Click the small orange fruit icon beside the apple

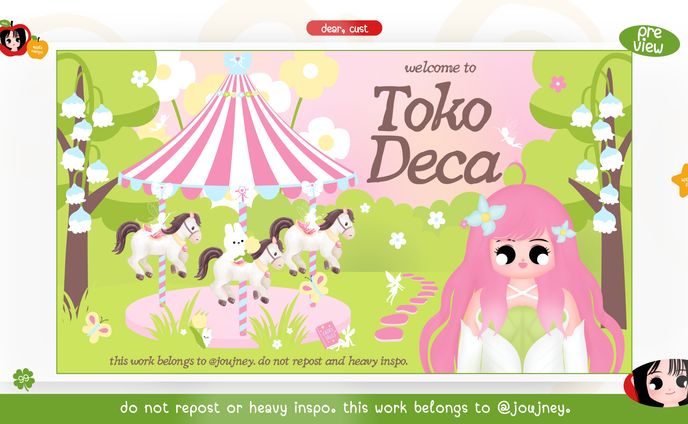pos(38,48)
